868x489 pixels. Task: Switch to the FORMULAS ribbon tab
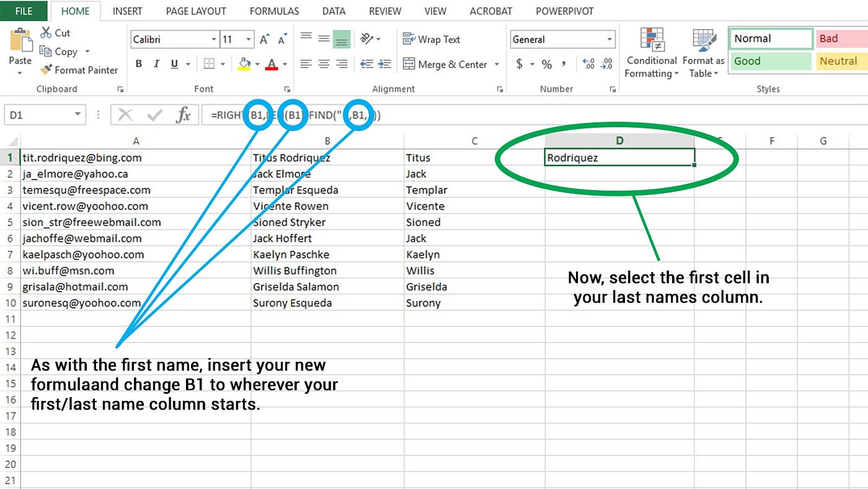[x=274, y=11]
